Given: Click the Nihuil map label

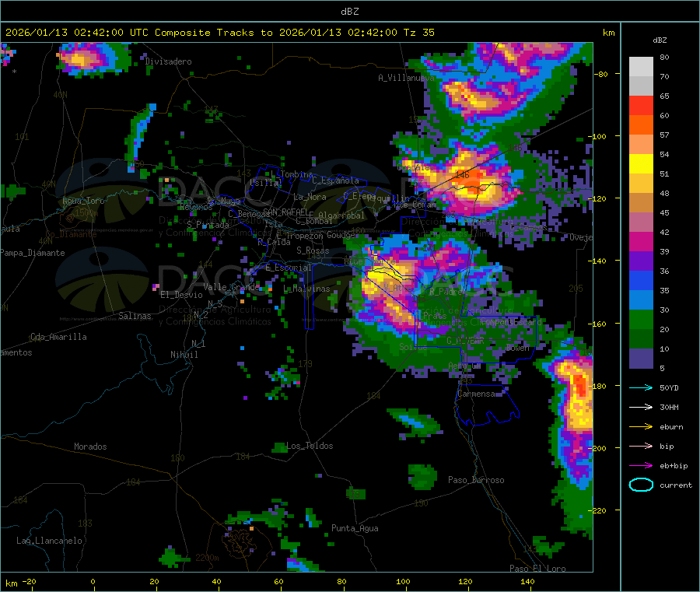Looking at the screenshot, I should tap(184, 355).
